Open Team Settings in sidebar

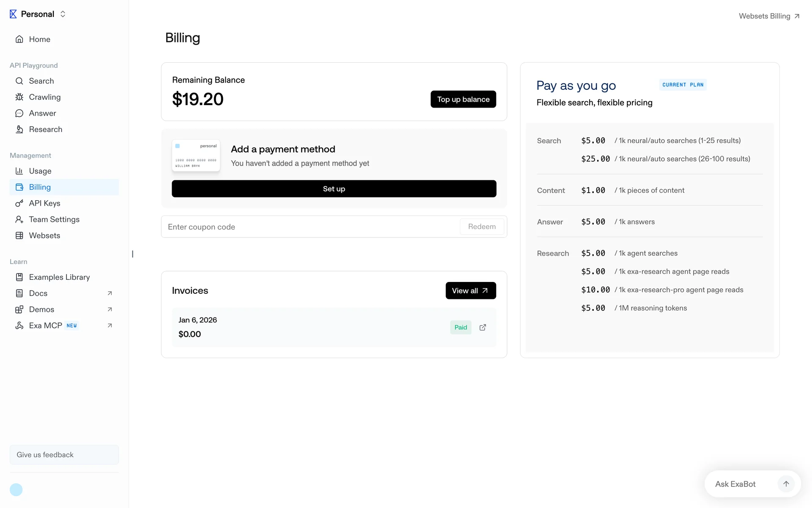(54, 219)
